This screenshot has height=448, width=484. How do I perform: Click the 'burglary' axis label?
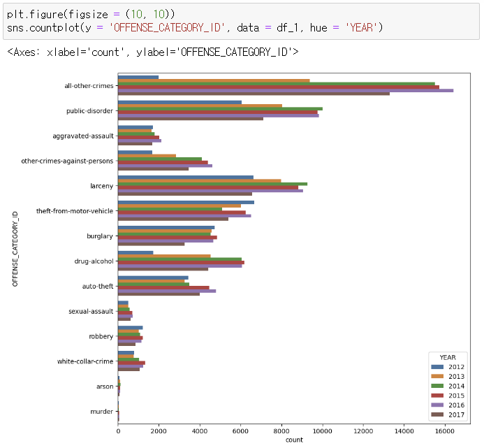pos(100,236)
